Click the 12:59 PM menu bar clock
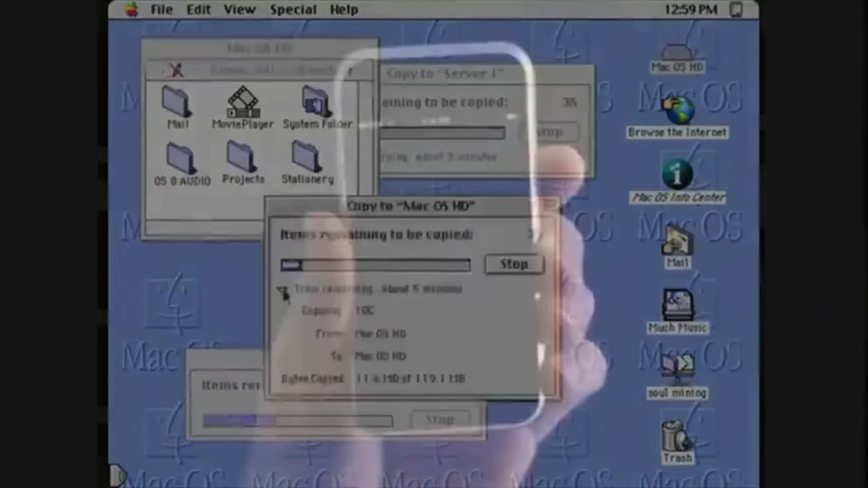The image size is (868, 488). tap(690, 9)
